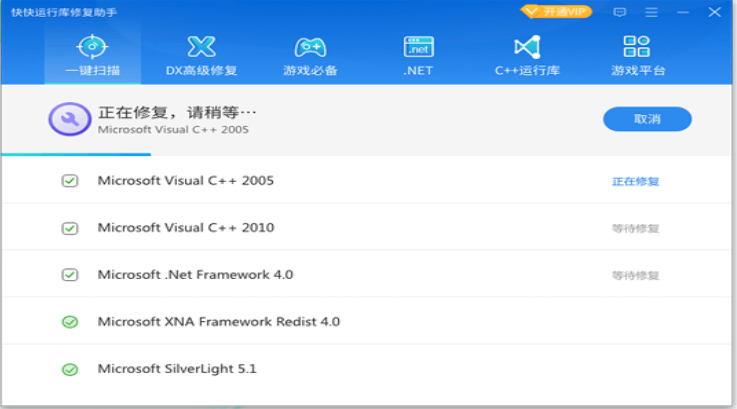This screenshot has width=737, height=409.
Task: Click the 取消 cancel button
Action: click(x=647, y=119)
